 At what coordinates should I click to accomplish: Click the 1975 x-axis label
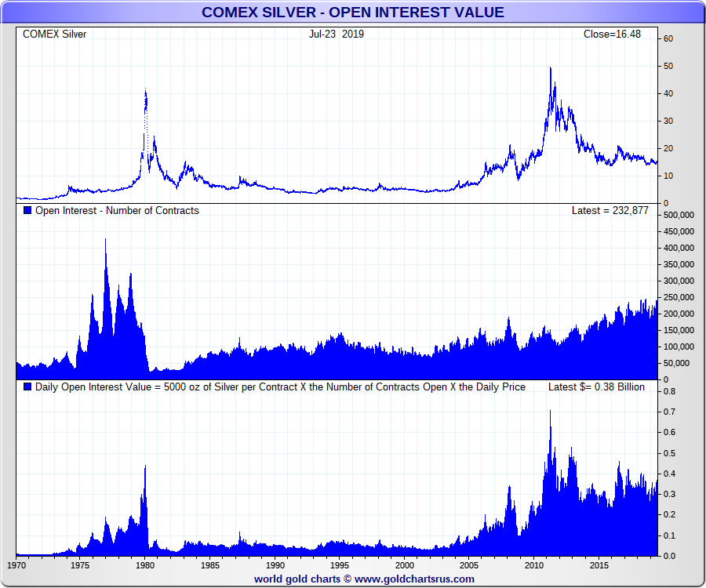pos(80,565)
